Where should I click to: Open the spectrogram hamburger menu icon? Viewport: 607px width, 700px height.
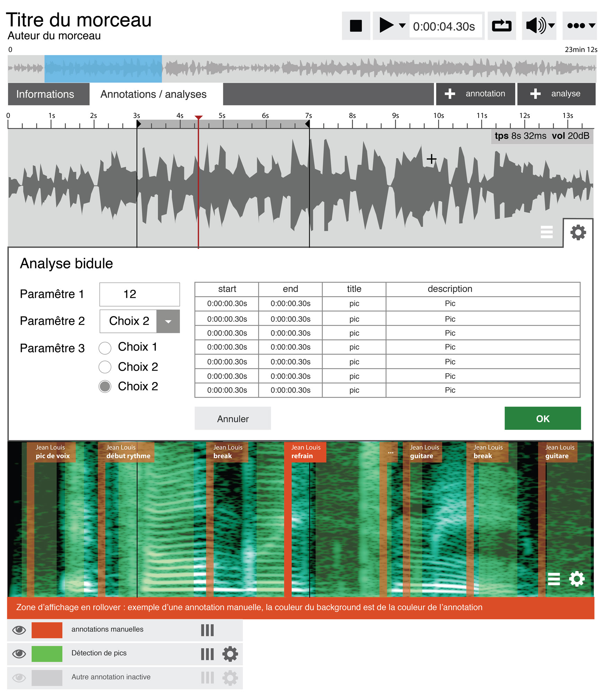(x=554, y=579)
